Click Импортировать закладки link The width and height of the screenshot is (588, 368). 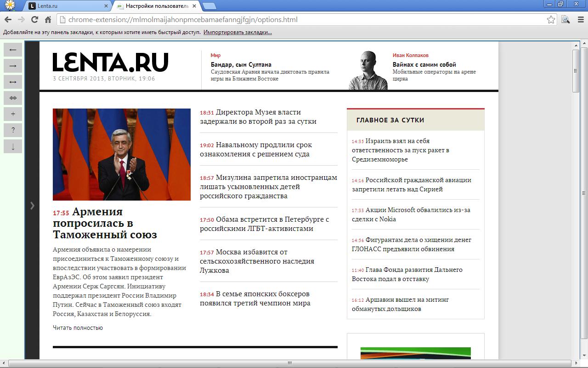(x=237, y=32)
